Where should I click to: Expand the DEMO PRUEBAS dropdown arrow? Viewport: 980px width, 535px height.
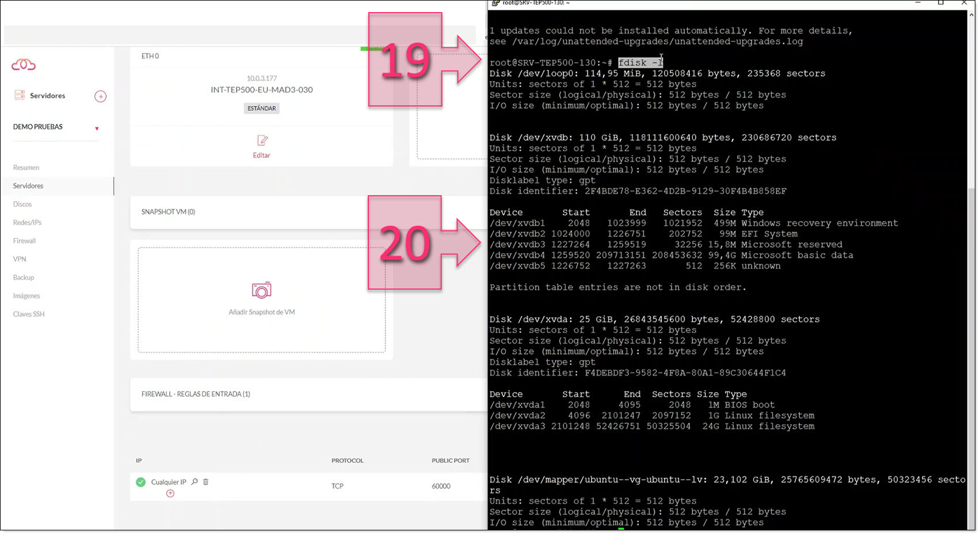click(97, 128)
